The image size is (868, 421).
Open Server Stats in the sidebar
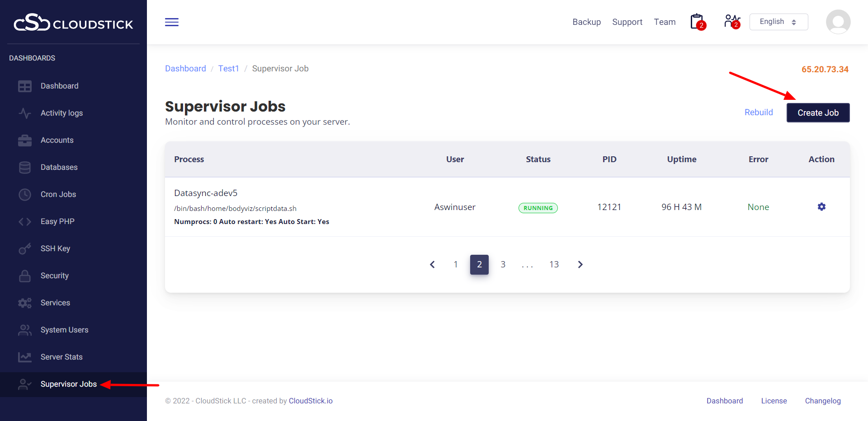click(61, 357)
